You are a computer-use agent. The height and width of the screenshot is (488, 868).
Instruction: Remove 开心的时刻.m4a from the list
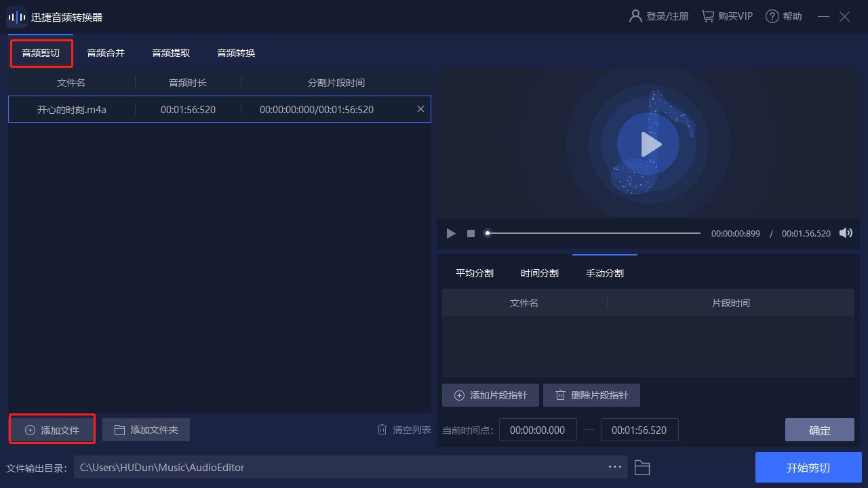tap(420, 109)
